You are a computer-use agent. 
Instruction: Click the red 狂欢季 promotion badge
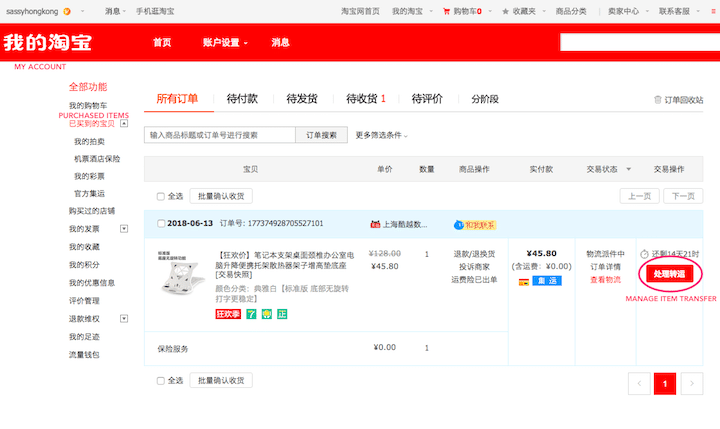pyautogui.click(x=229, y=314)
